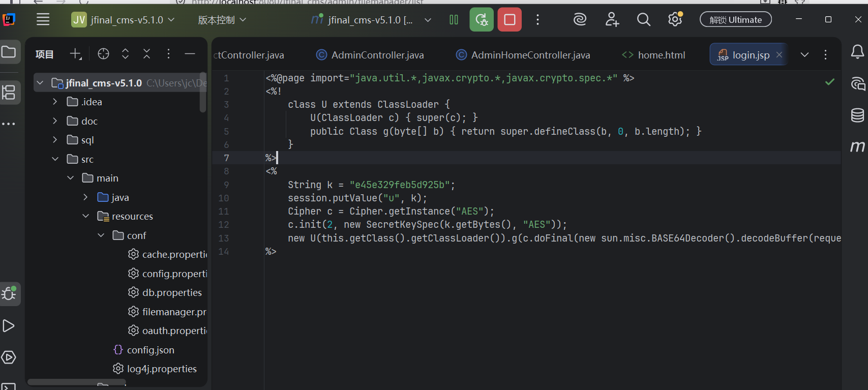Switch to home.html tab

654,55
